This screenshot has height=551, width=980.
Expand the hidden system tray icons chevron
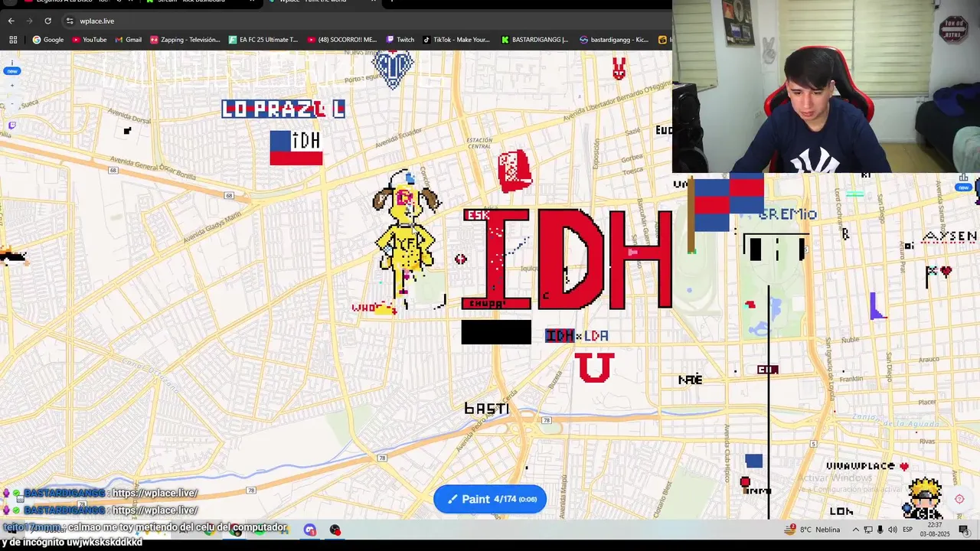pos(856,530)
